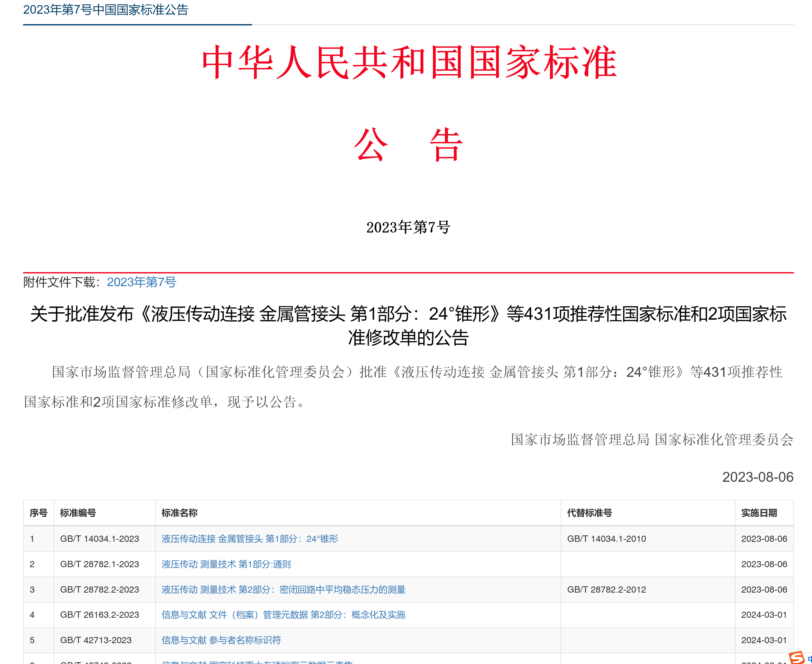812x664 pixels.
Task: Click the announcement date 2023-08-06 text
Action: [x=757, y=477]
